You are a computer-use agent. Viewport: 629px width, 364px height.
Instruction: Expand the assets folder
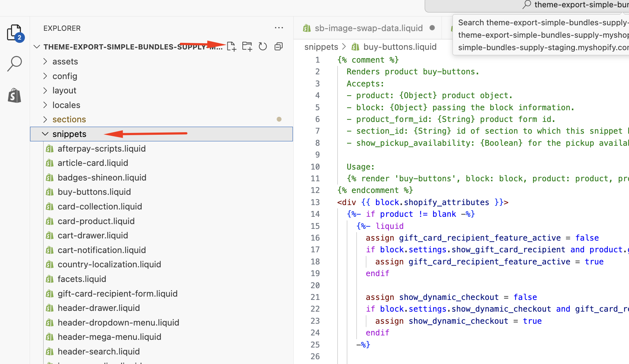(161, 62)
